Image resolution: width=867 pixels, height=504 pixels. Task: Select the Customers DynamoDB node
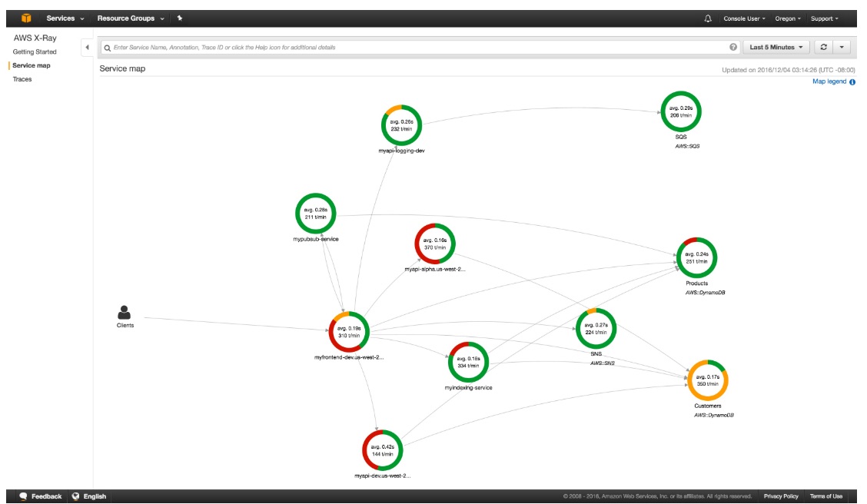tap(707, 380)
